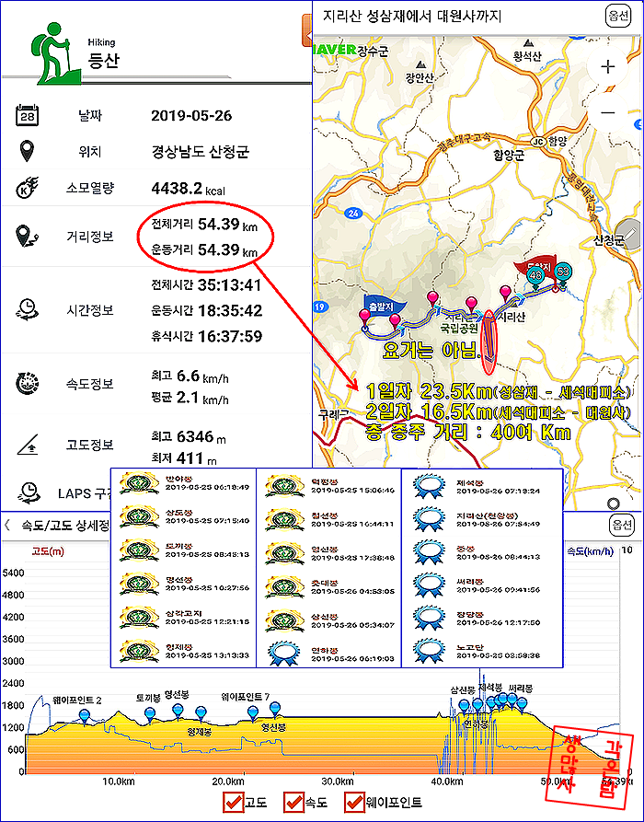Tap the location pin icon beside 위치
Viewport: 644px width, 822px height.
27,151
